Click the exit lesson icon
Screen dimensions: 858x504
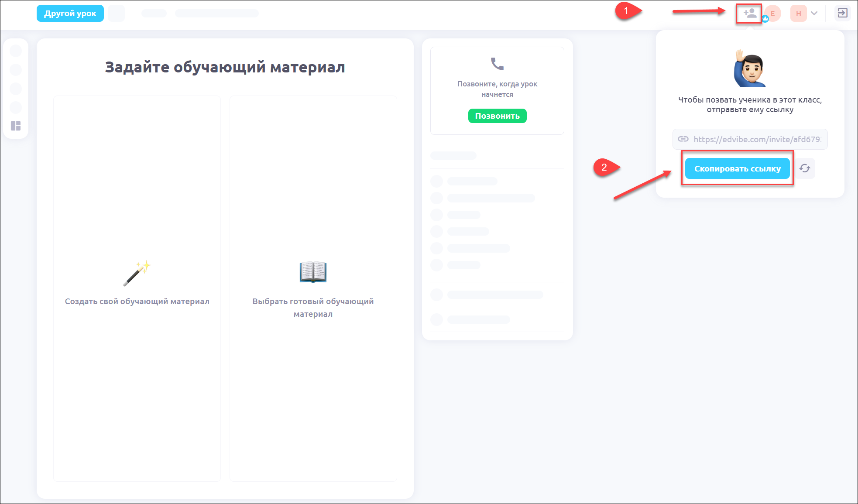click(x=842, y=13)
